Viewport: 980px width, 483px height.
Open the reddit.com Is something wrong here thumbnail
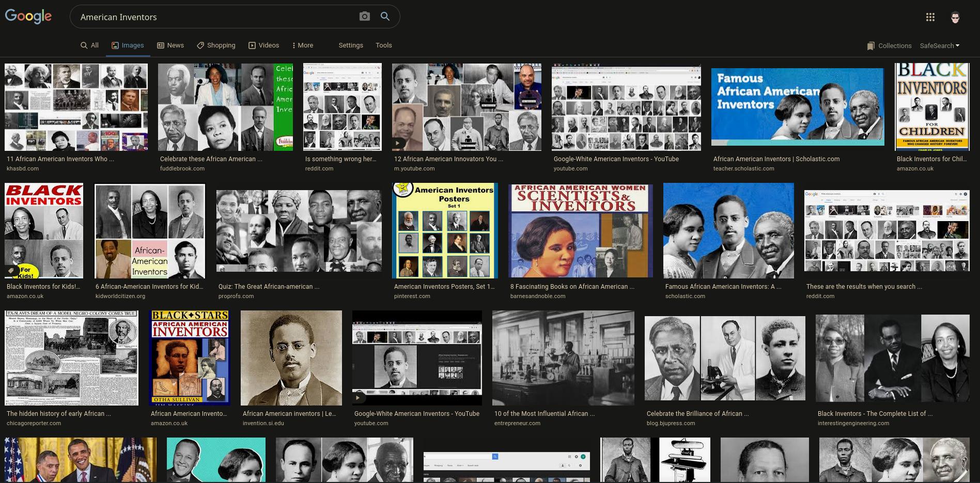(343, 107)
